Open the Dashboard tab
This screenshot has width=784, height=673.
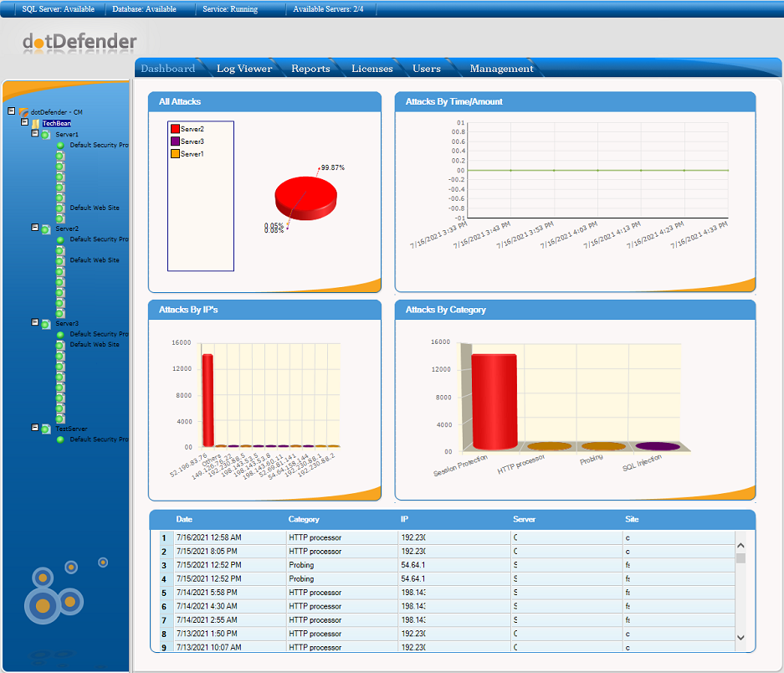pyautogui.click(x=168, y=69)
